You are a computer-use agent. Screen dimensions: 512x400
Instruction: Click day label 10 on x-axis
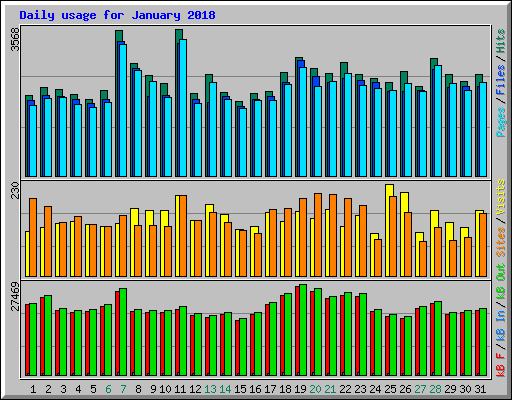(x=165, y=389)
